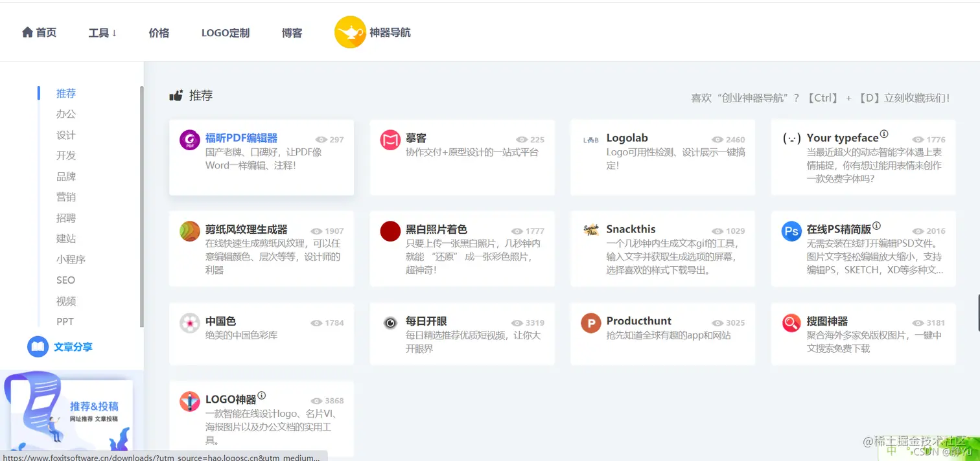Open the Snackthis title link

click(x=631, y=229)
